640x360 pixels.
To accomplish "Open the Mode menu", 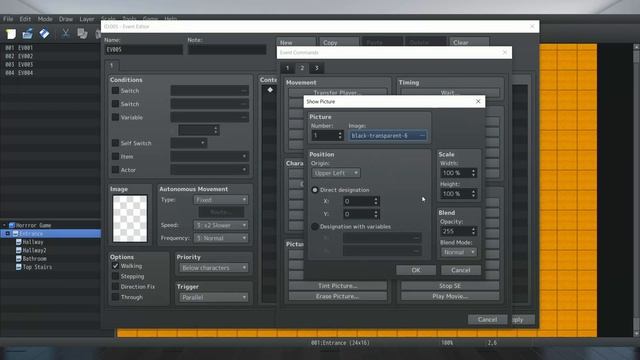I will pos(45,19).
